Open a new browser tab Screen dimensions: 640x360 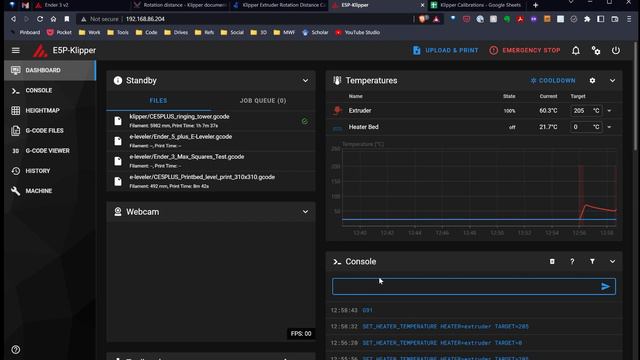(536, 5)
